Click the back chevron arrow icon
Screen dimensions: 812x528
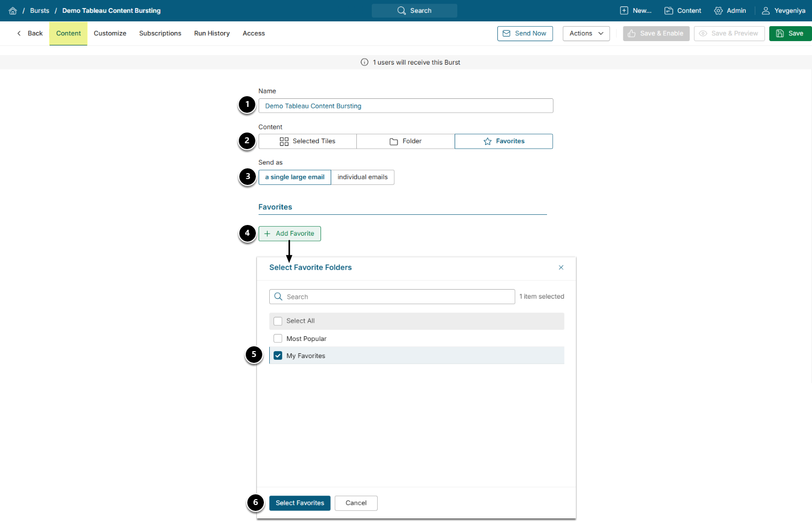tap(19, 33)
